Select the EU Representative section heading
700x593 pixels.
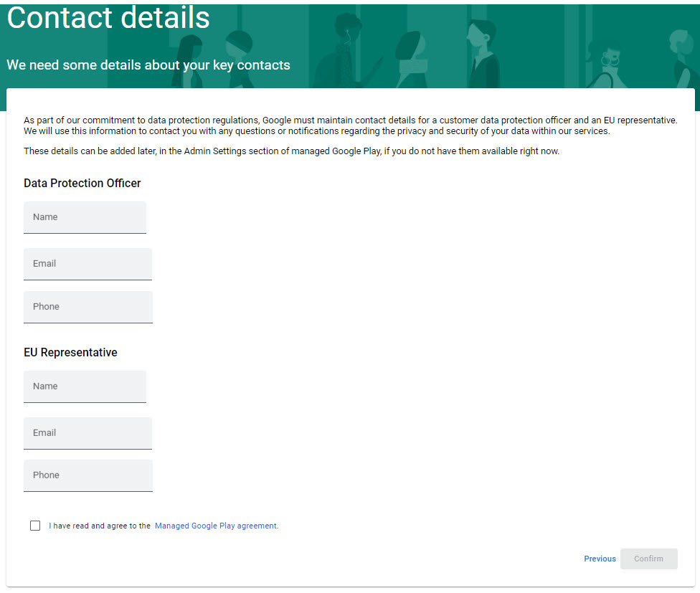(x=70, y=352)
